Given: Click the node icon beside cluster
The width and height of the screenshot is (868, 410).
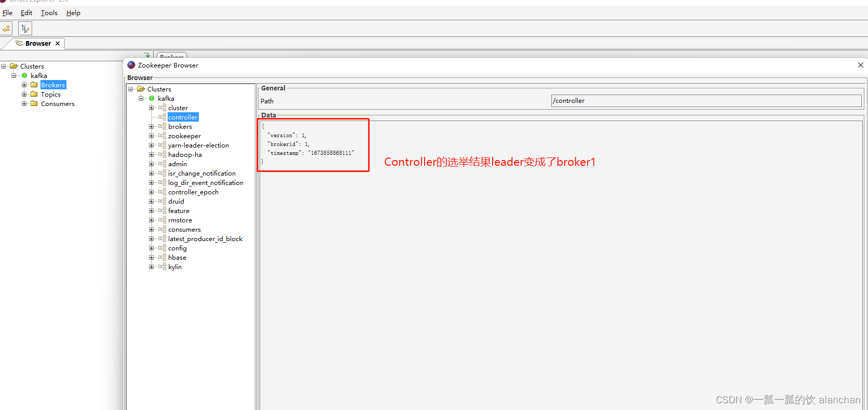Looking at the screenshot, I should click(162, 108).
